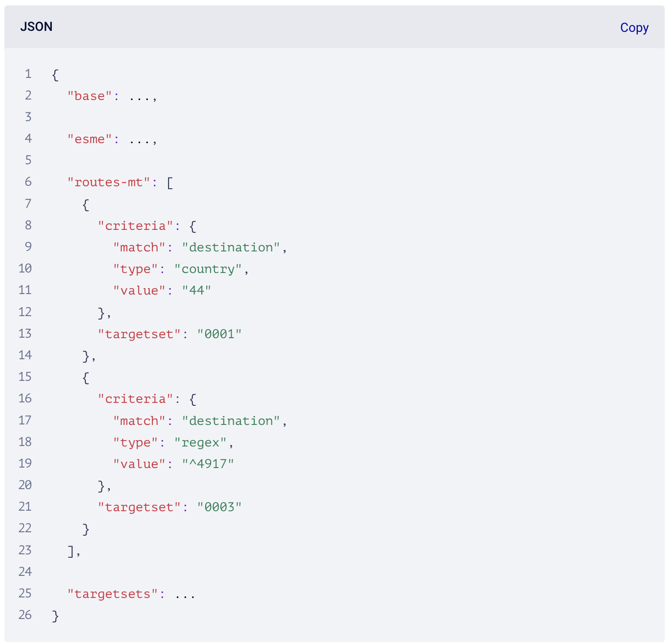Click line number 13 in the gutter
The image size is (672, 644).
click(x=25, y=334)
